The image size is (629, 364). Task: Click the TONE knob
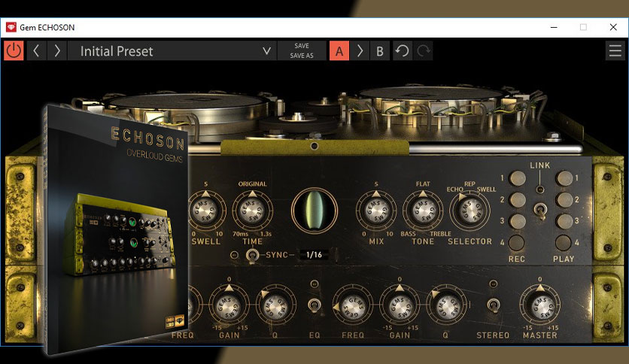(423, 211)
